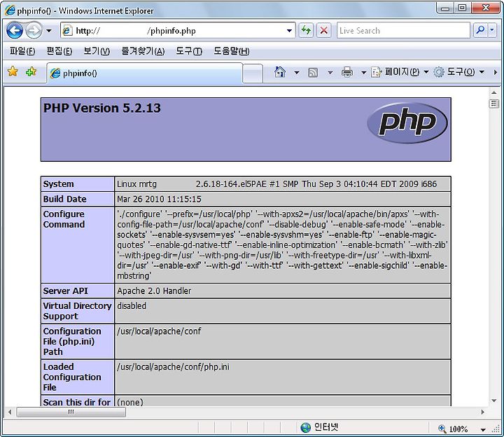Viewport: 504px width, 437px height.
Task: Open the 파일(F) menu
Action: click(x=22, y=51)
